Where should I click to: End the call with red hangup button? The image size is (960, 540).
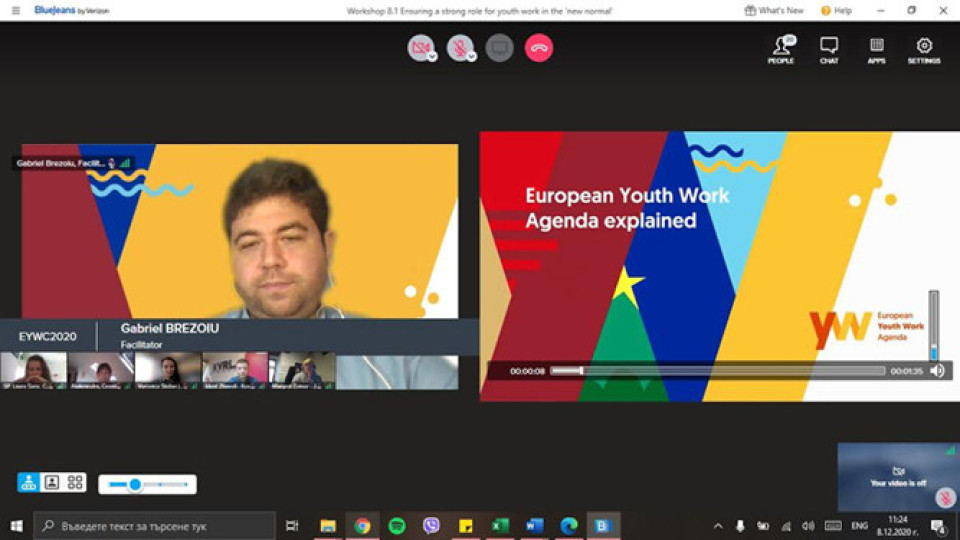pyautogui.click(x=539, y=48)
